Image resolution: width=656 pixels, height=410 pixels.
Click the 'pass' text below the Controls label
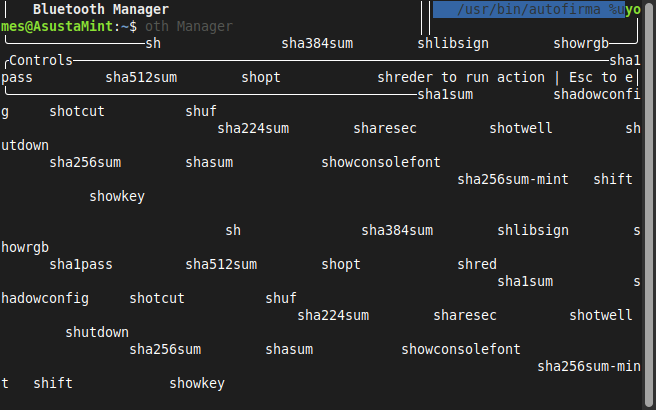[17, 77]
